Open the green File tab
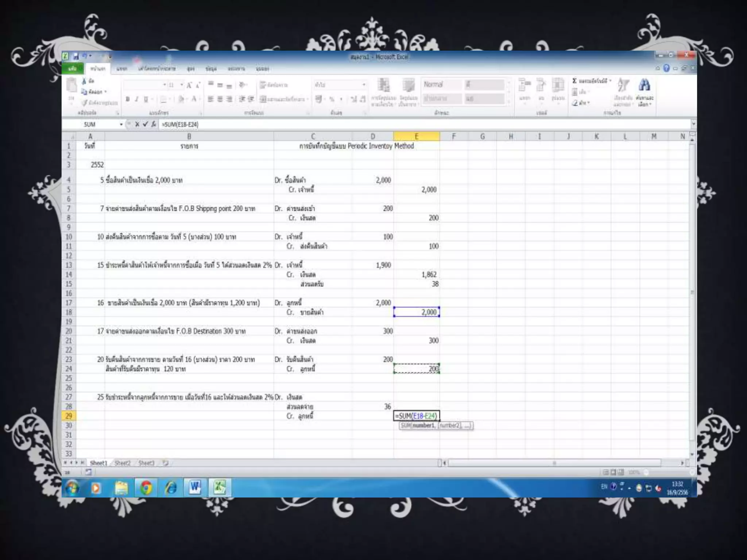 point(73,69)
